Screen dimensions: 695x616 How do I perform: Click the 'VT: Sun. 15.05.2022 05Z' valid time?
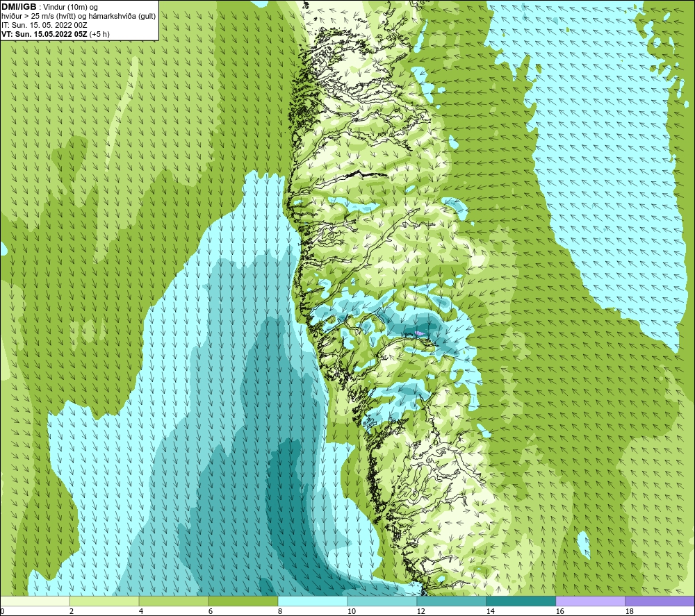coord(44,34)
